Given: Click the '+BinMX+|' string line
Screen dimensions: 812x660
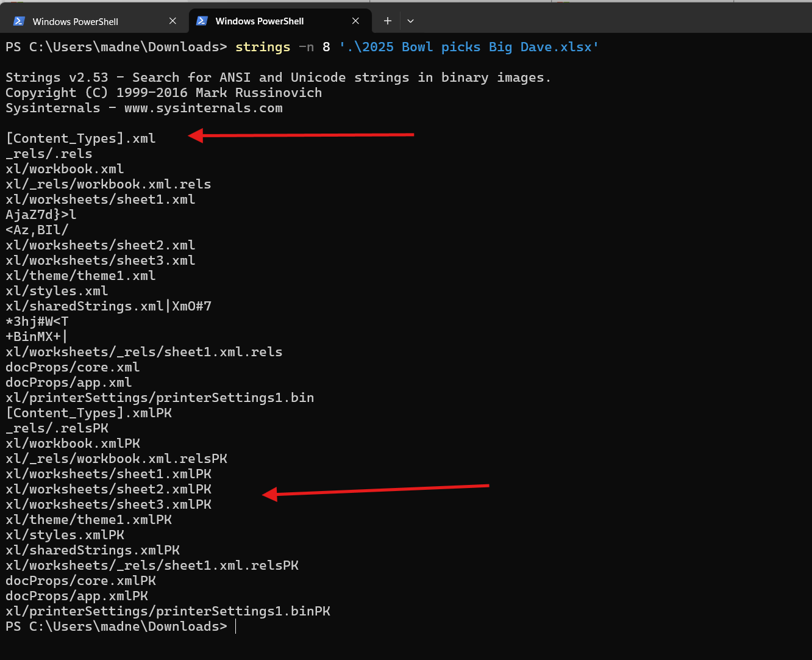Looking at the screenshot, I should 37,337.
